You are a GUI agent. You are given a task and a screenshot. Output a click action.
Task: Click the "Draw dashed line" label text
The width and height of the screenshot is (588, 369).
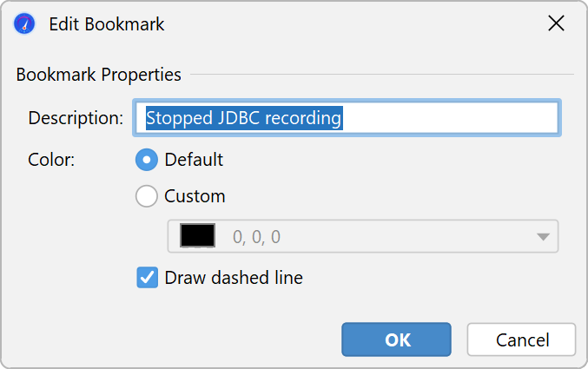tap(233, 278)
